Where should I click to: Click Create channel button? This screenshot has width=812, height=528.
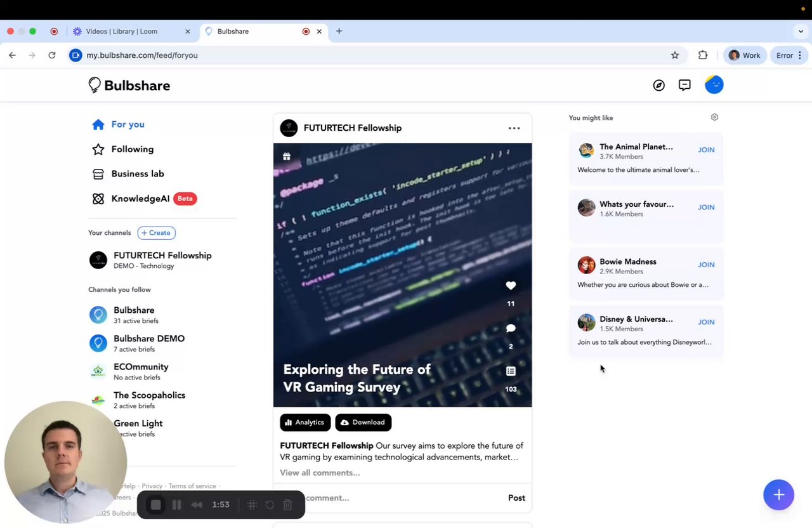coord(156,233)
